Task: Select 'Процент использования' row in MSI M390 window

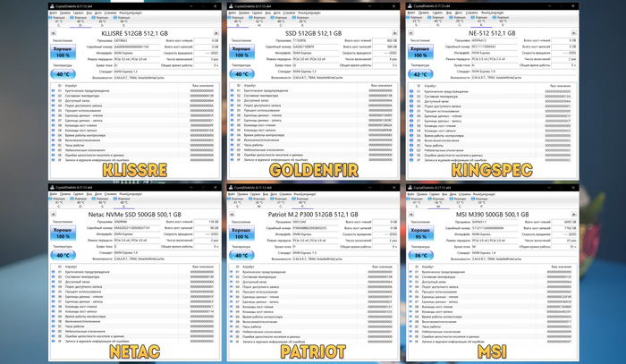Action: [x=491, y=292]
